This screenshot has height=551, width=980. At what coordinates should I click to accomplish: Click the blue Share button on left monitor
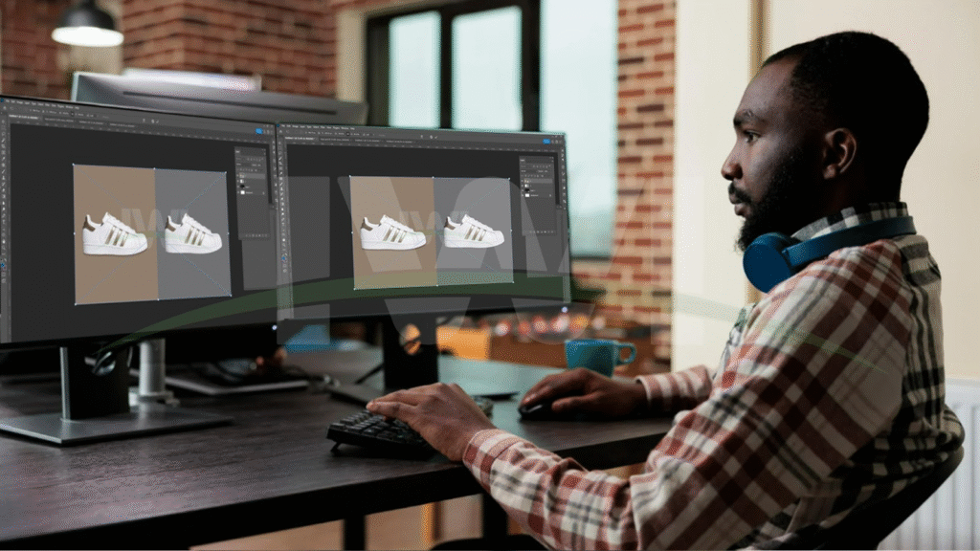[258, 131]
